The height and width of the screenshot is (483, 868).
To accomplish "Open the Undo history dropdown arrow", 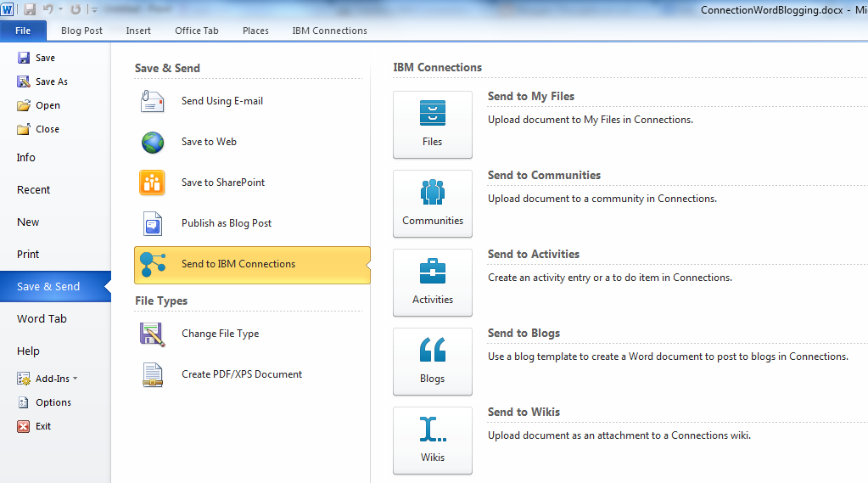I will [x=60, y=9].
